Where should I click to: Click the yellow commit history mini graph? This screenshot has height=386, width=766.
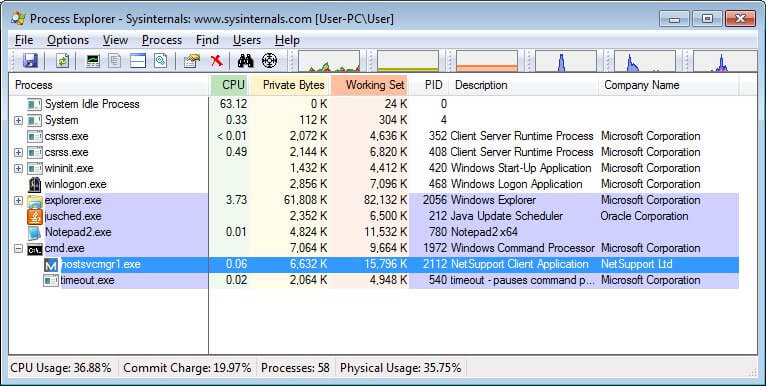tap(408, 61)
